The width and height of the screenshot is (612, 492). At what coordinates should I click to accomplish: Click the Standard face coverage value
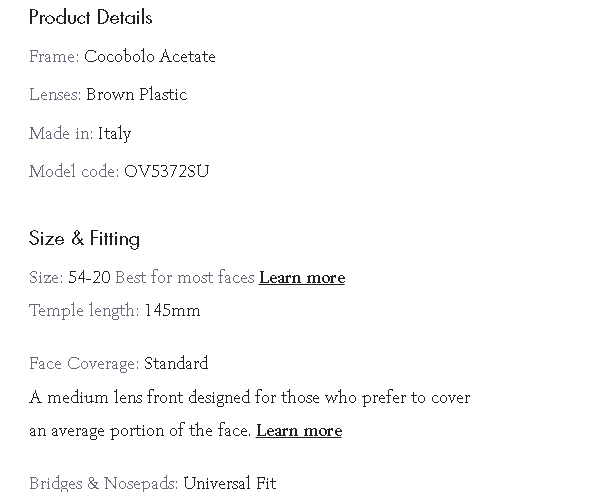176,364
